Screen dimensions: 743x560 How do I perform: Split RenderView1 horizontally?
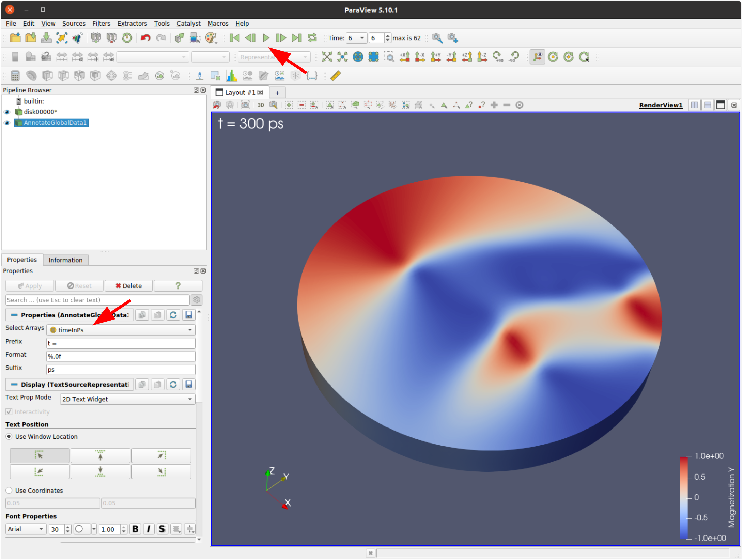point(694,105)
